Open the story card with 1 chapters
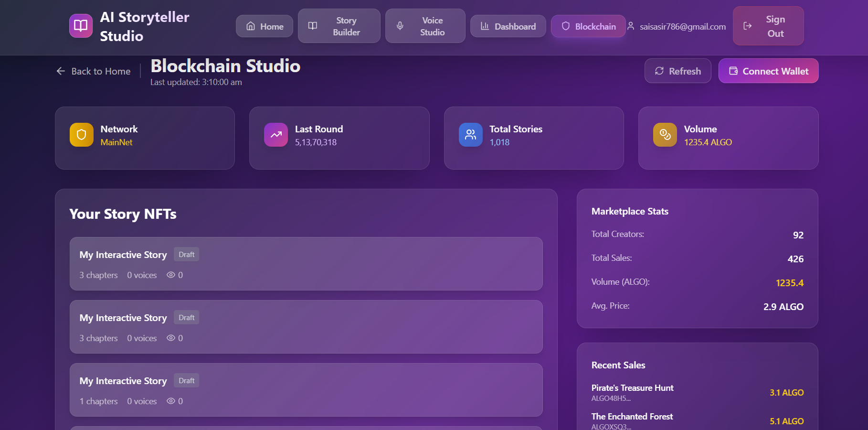This screenshot has width=868, height=430. tap(306, 390)
